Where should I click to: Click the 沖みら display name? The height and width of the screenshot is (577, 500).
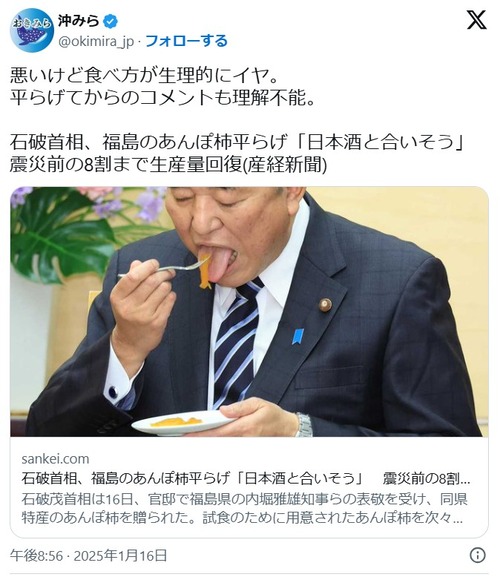[78, 21]
